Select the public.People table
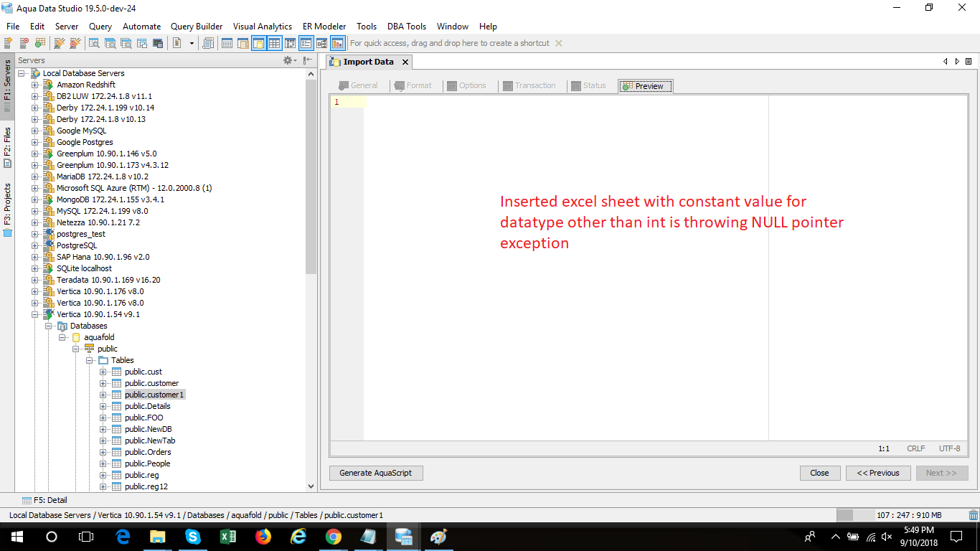980x551 pixels. click(147, 463)
